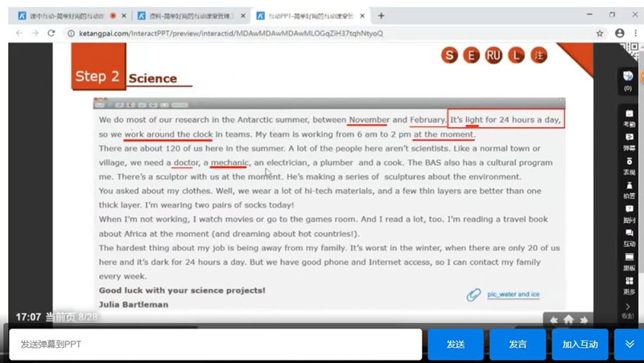
Task: Reload the page with the refresh button
Action: pyautogui.click(x=52, y=33)
